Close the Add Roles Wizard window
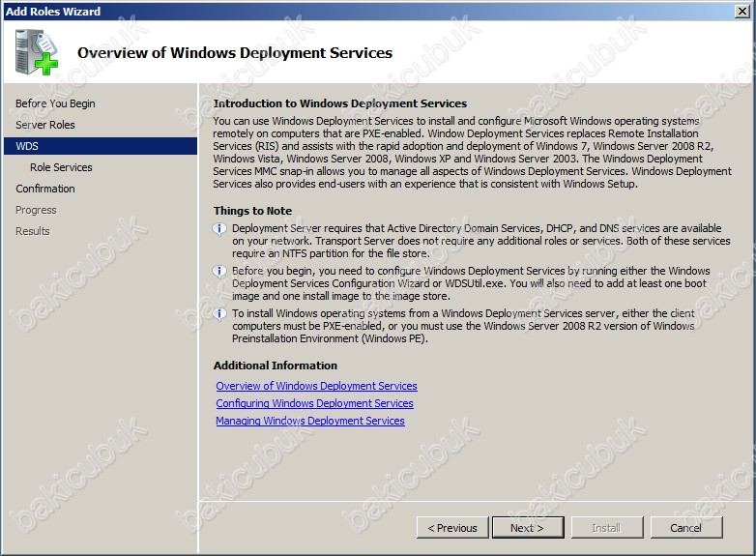 tap(742, 11)
